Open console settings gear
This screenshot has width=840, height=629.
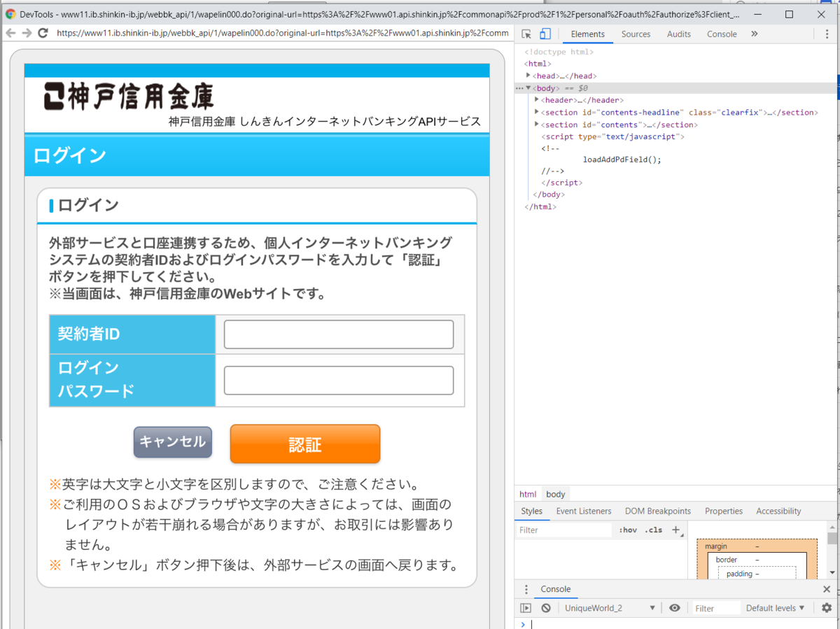coord(827,608)
